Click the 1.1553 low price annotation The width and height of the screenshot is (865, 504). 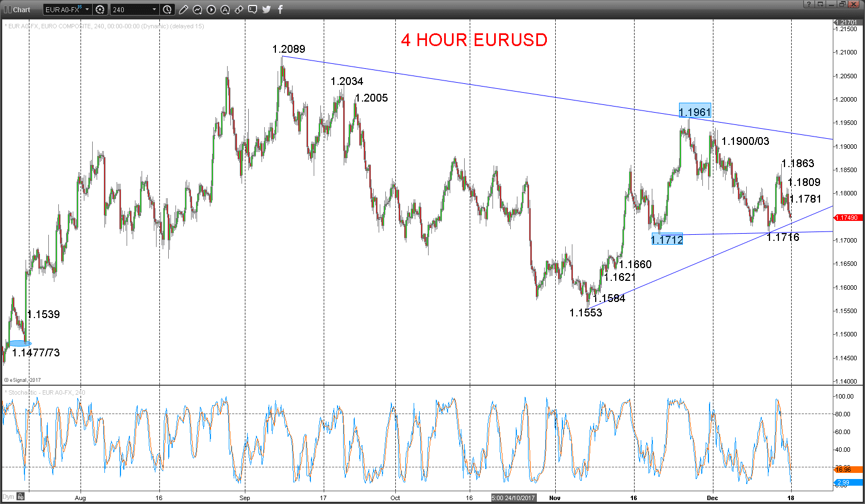coord(586,313)
